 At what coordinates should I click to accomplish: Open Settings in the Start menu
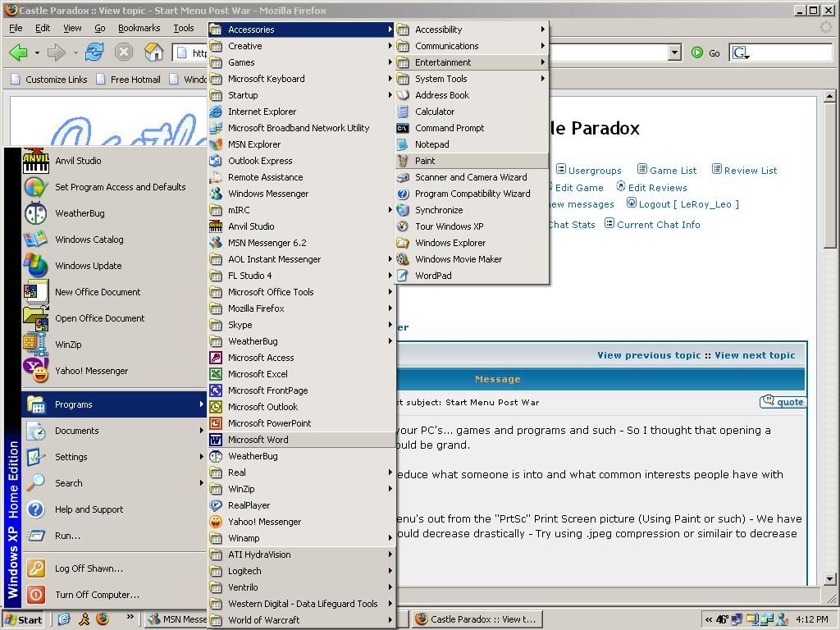coord(113,457)
